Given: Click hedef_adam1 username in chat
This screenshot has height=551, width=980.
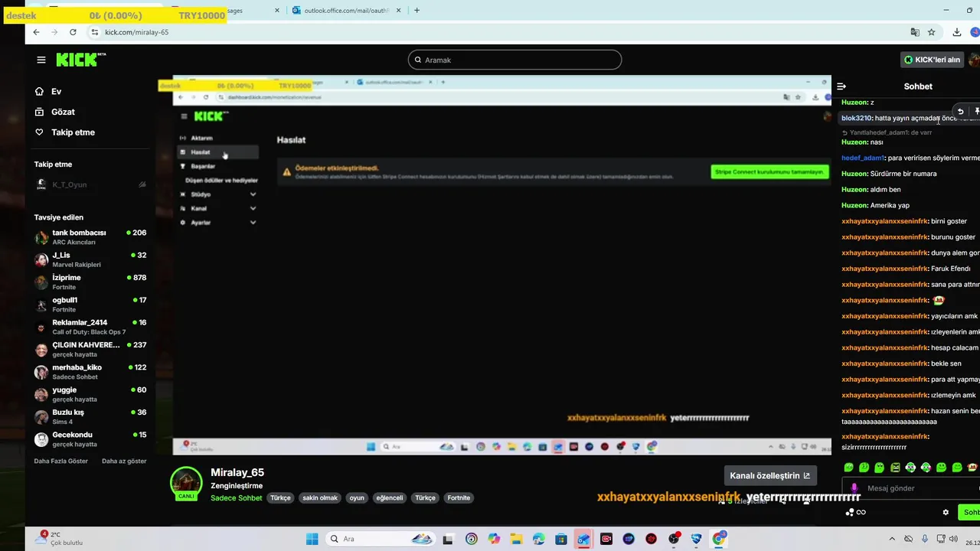Looking at the screenshot, I should tap(863, 158).
